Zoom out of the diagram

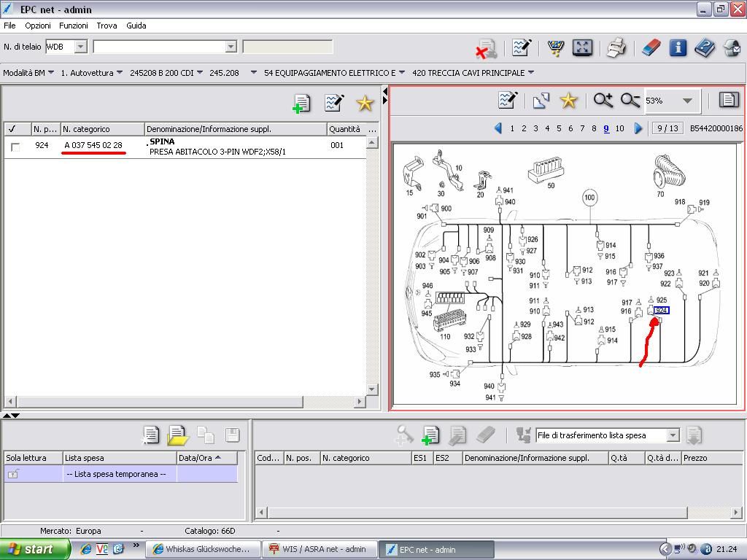pyautogui.click(x=630, y=101)
